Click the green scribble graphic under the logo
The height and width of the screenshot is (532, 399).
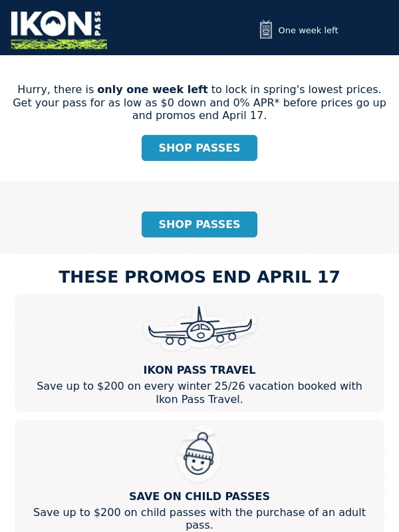click(59, 44)
